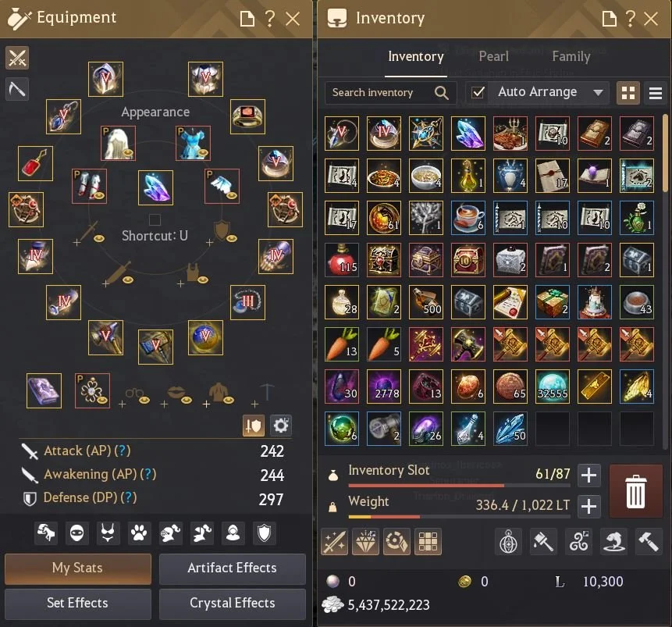This screenshot has width=672, height=627.
Task: Switch inventory to list view icon
Action: pyautogui.click(x=656, y=93)
